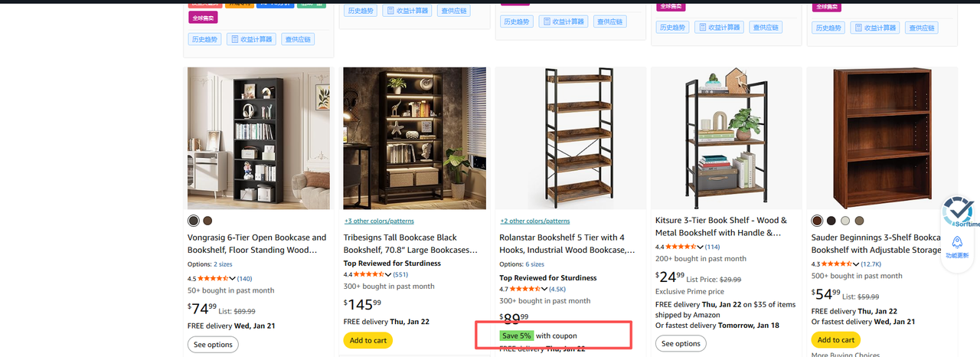Open 收益计算器 calculator above the Vongrasig bookcase

pyautogui.click(x=251, y=39)
